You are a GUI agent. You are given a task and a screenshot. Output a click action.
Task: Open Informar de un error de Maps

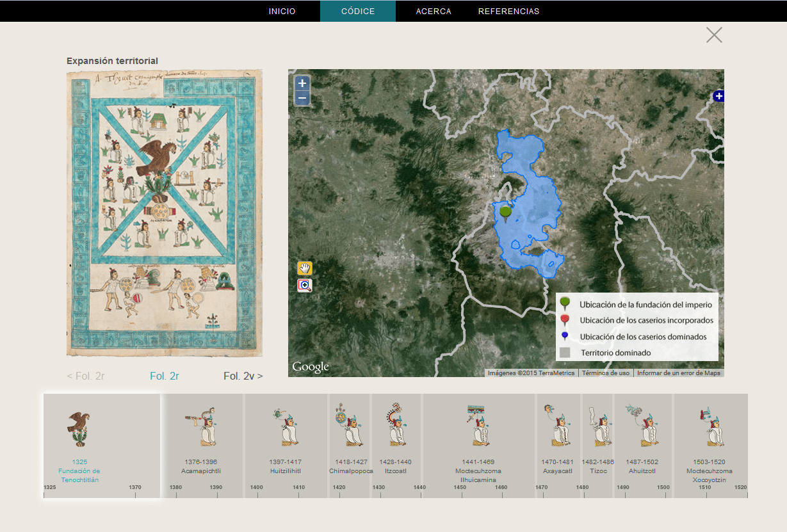(x=679, y=373)
